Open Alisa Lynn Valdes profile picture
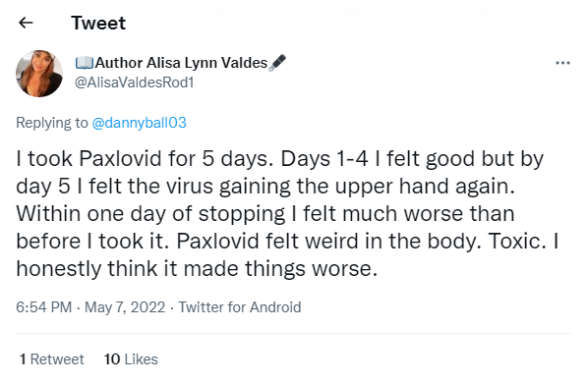This screenshot has height=384, width=588. click(39, 74)
